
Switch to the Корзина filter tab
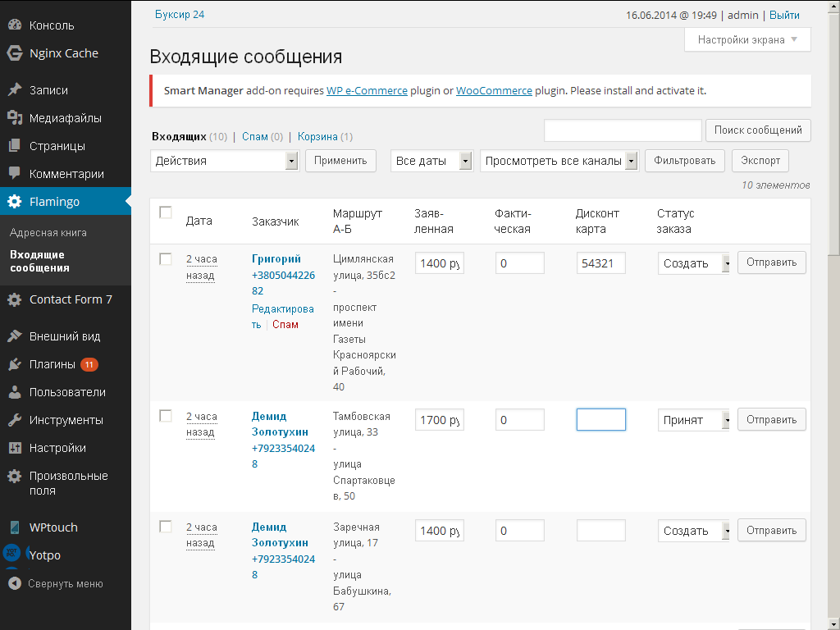point(317,137)
